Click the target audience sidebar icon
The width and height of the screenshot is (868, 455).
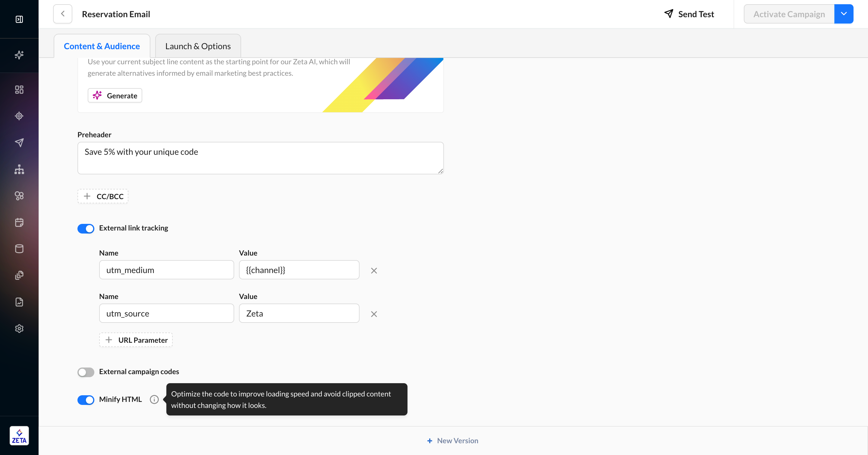coord(19,116)
